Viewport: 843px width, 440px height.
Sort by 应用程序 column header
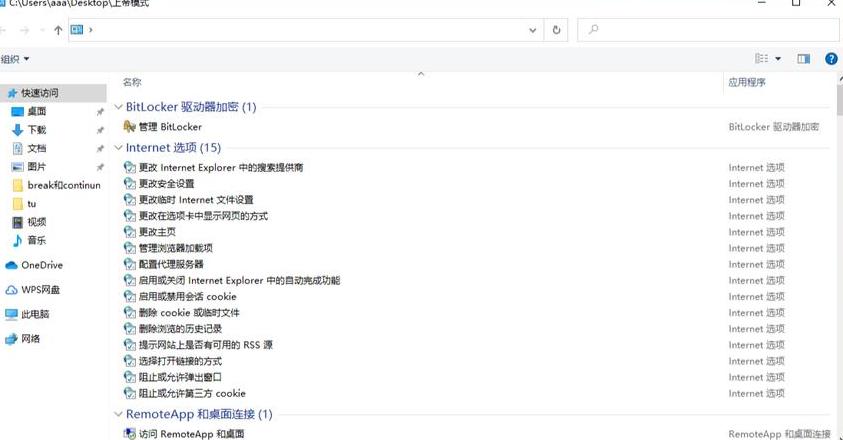[747, 82]
